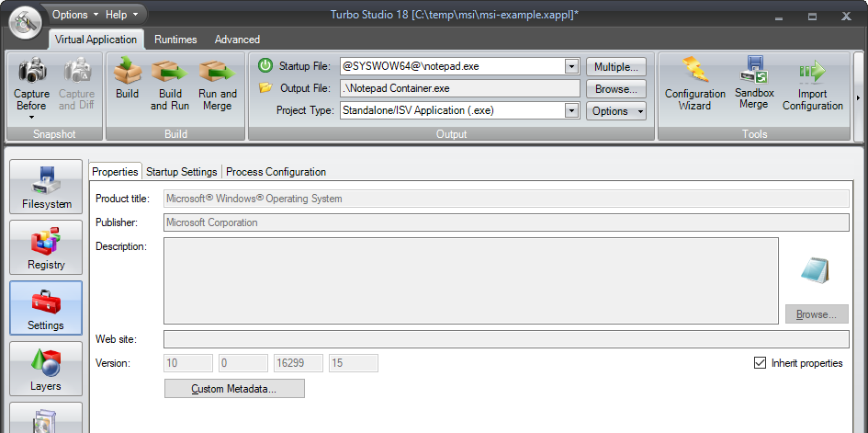Open the Startup Settings tab

tap(182, 172)
